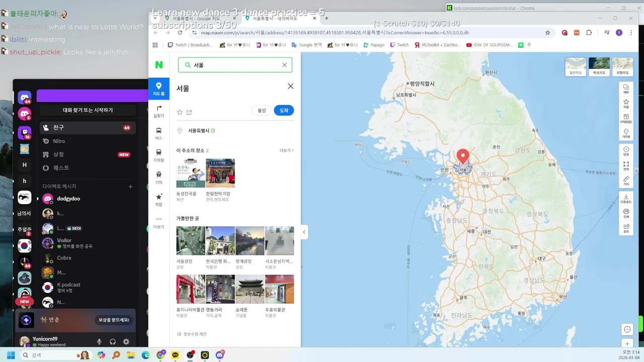Open 기차 train info in sidebar
This screenshot has width=644, height=362.
pyautogui.click(x=158, y=177)
